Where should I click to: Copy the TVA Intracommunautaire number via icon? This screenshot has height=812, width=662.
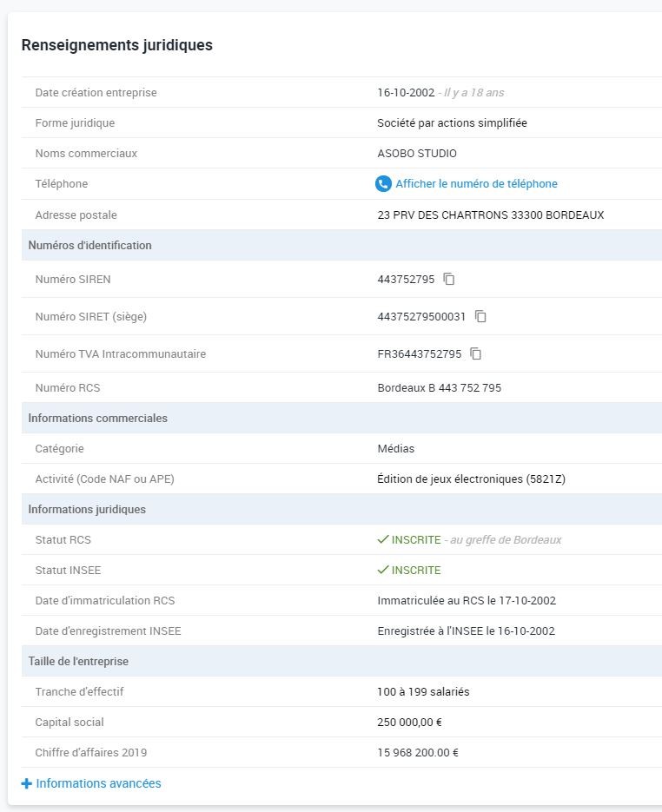pyautogui.click(x=476, y=353)
